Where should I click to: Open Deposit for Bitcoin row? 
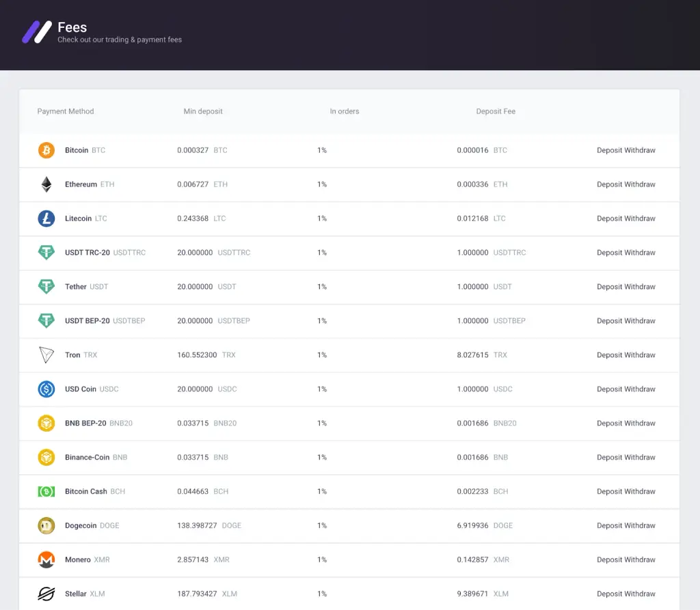[609, 150]
